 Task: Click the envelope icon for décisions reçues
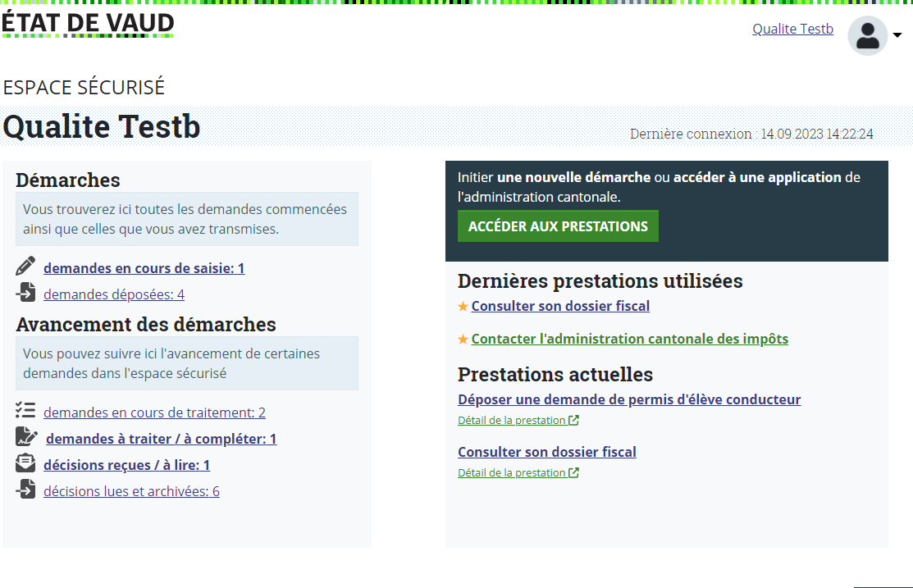(25, 463)
